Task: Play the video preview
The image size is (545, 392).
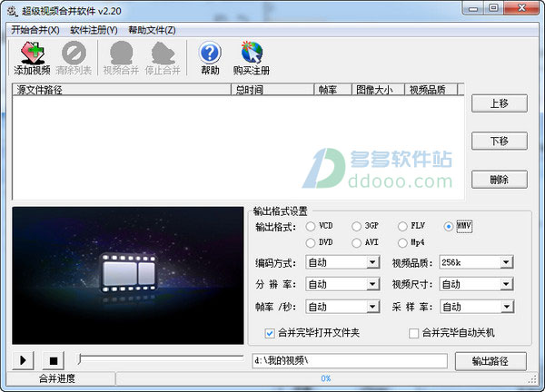Action: [x=23, y=360]
